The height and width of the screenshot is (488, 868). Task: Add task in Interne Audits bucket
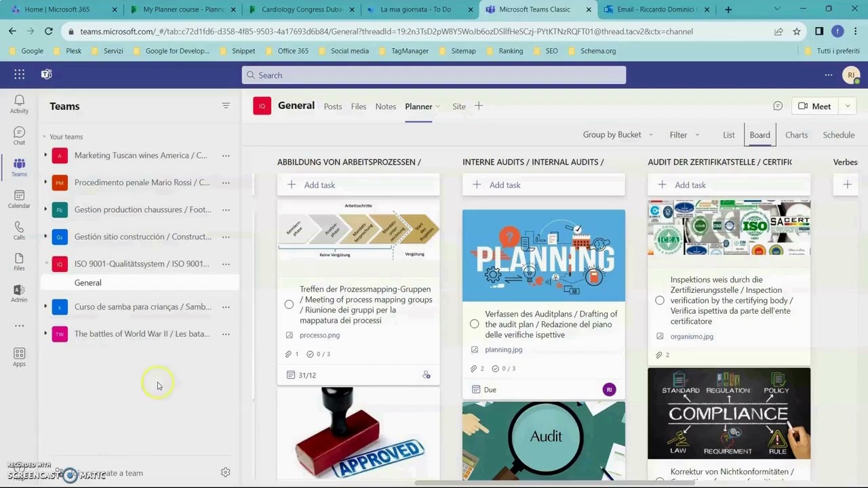(x=543, y=184)
